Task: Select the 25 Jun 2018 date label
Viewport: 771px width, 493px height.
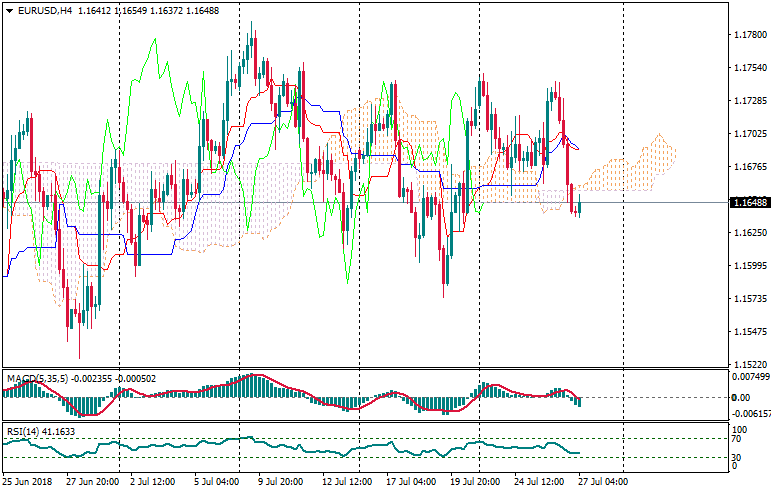Action: [30, 481]
